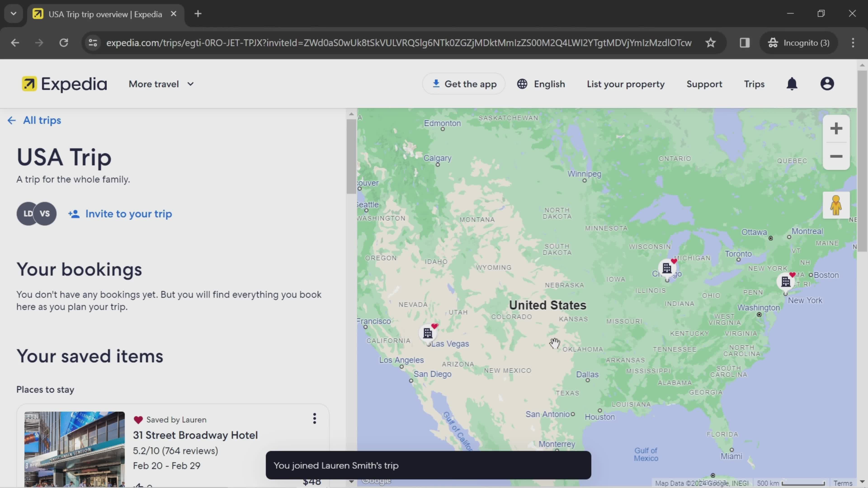Click the 'Places to stay' label
The height and width of the screenshot is (488, 868).
point(45,389)
